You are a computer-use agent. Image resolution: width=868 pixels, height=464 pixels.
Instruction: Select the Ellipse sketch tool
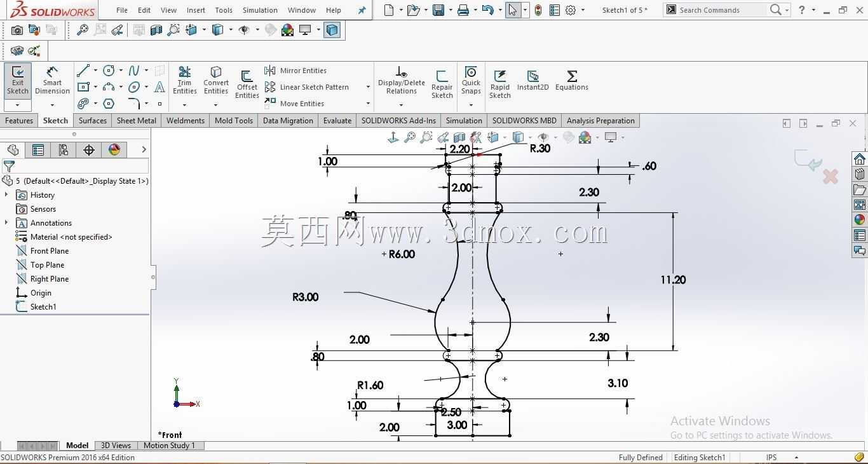pyautogui.click(x=134, y=87)
